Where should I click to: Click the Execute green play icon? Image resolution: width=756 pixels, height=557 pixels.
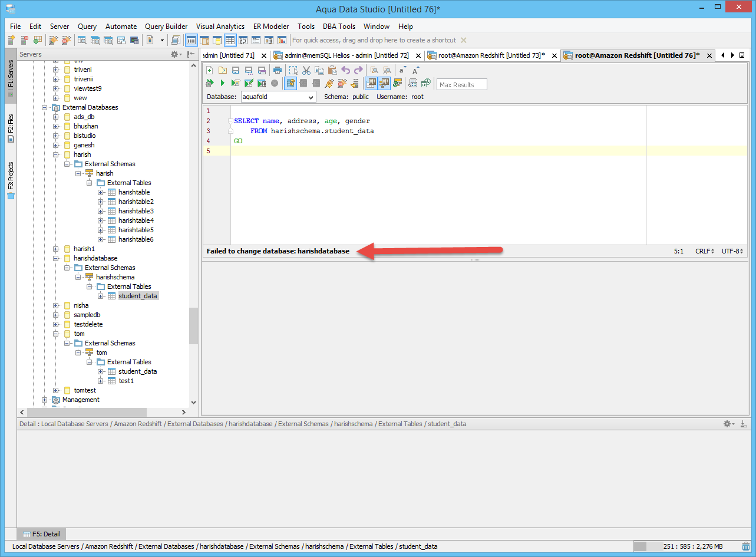point(223,84)
